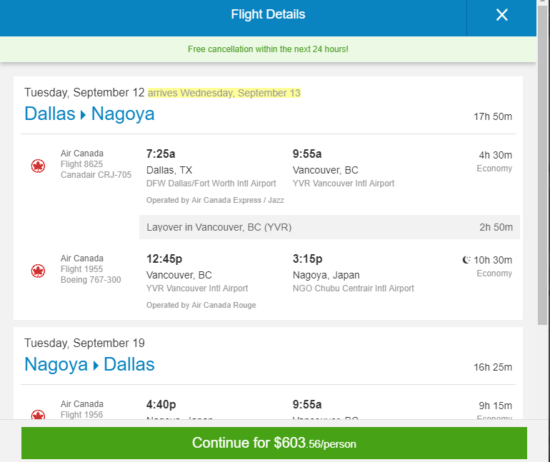The height and width of the screenshot is (462, 550).
Task: Click highlighted arrives Wednesday, September 13 note
Action: click(224, 93)
